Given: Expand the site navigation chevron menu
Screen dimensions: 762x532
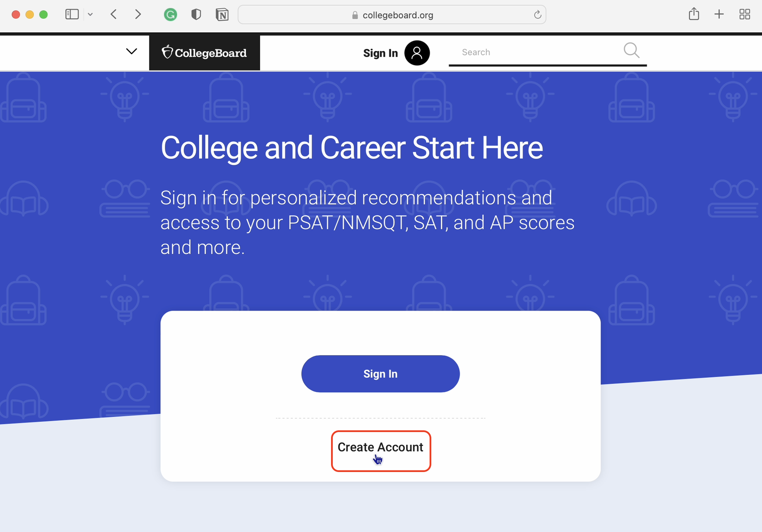Looking at the screenshot, I should point(131,51).
